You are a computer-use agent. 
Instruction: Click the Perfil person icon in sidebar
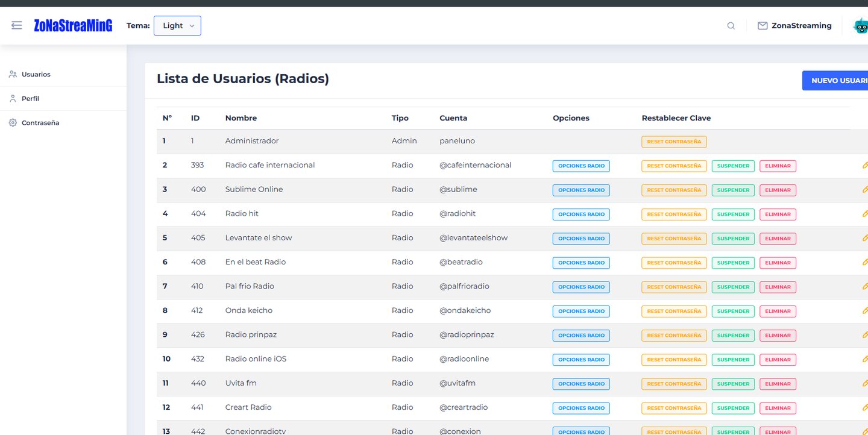click(x=13, y=98)
